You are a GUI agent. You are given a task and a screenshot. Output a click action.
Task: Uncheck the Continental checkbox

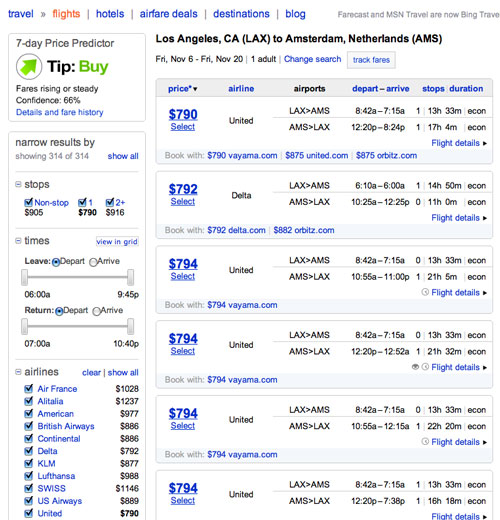29,438
